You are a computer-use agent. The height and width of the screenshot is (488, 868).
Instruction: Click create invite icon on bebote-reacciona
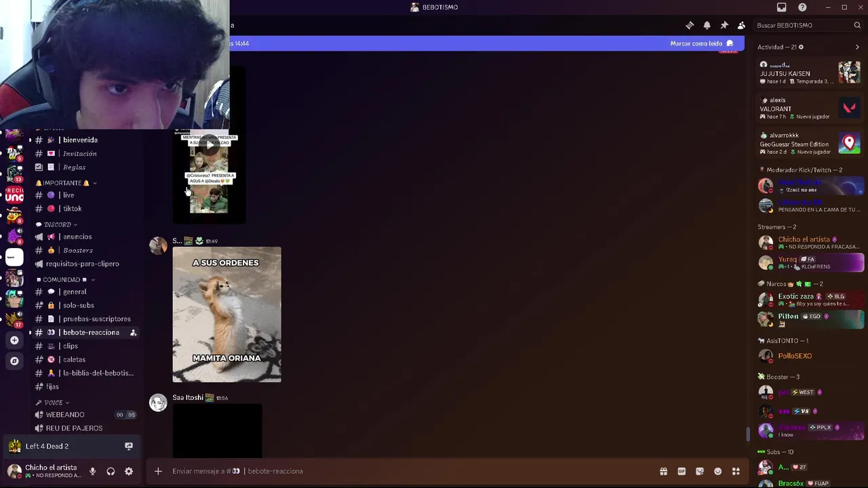[x=133, y=333]
